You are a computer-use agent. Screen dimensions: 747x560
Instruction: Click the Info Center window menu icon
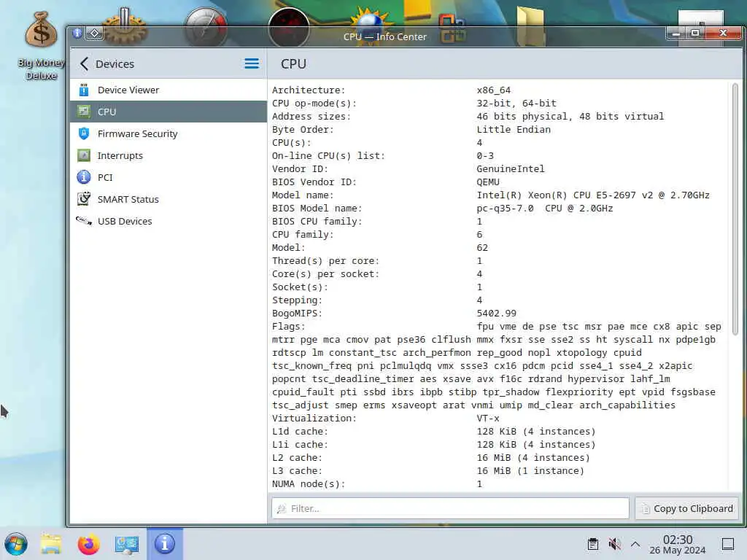click(77, 33)
